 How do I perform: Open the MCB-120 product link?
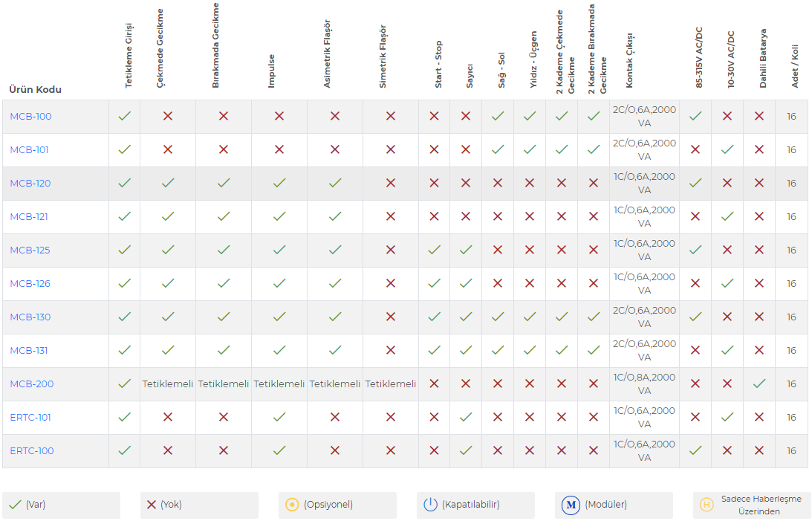coord(30,183)
